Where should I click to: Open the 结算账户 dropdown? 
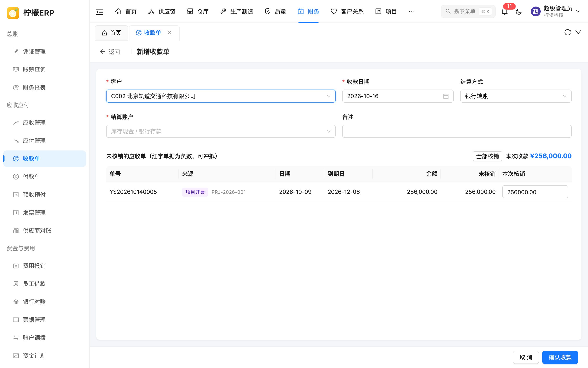[221, 131]
